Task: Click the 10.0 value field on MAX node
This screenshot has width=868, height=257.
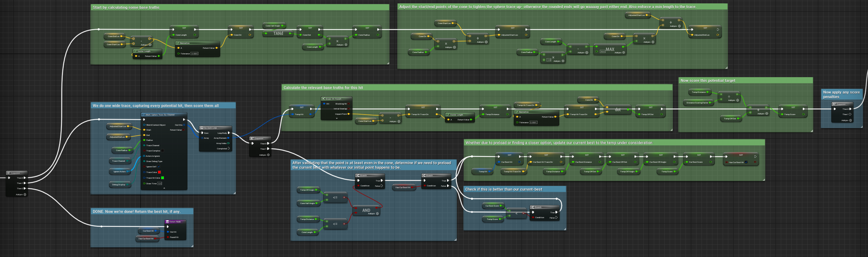Action: (602, 52)
